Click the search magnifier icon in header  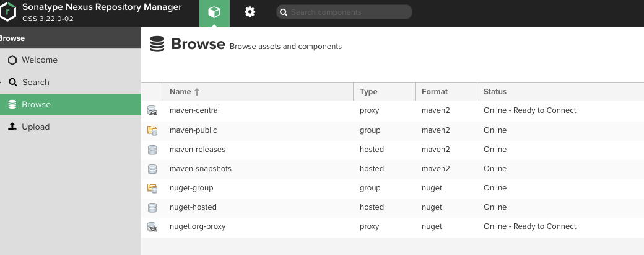(284, 12)
